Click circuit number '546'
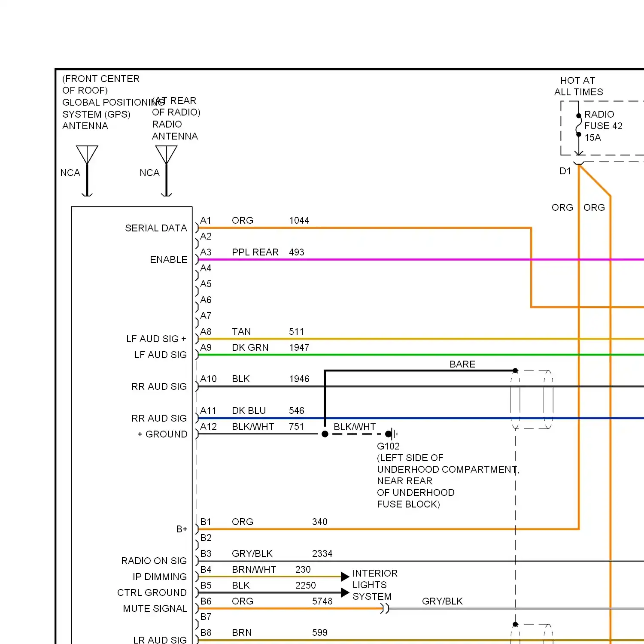Image resolution: width=644 pixels, height=644 pixels. (297, 410)
